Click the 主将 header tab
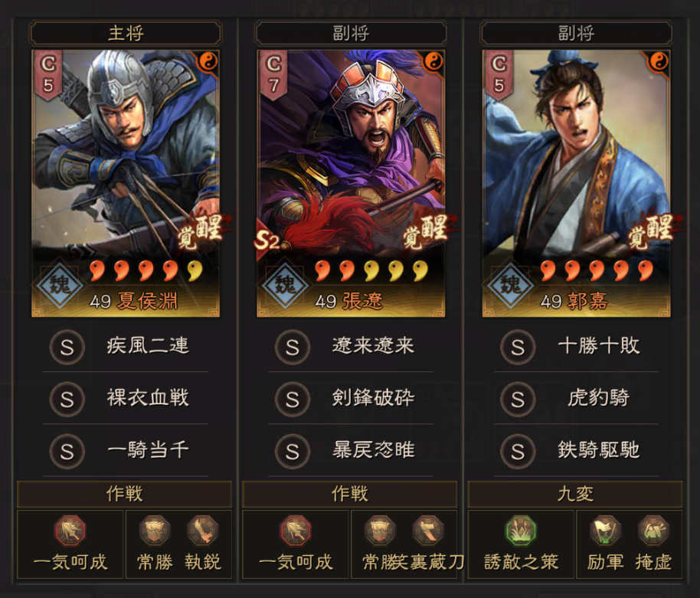Screen dimensions: 700x598 click(126, 33)
